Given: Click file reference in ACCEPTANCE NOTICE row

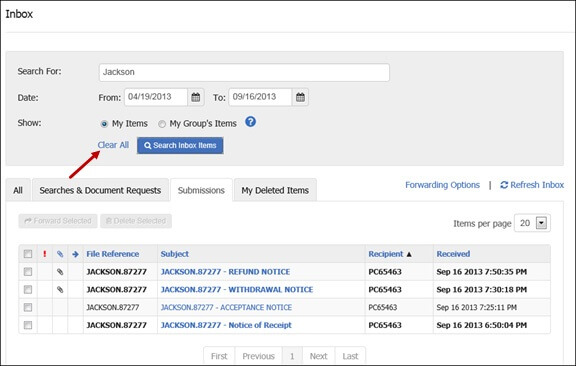Looking at the screenshot, I should point(113,307).
